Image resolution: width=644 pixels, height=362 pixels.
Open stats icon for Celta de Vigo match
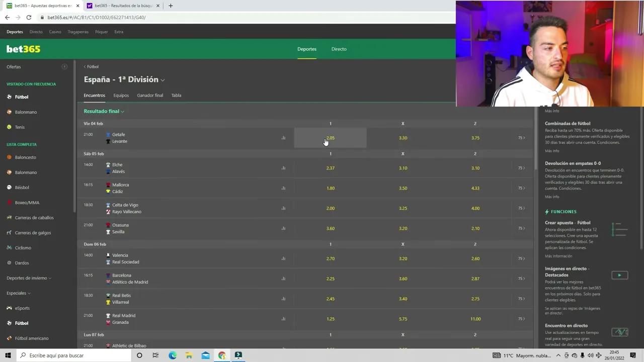pos(283,208)
